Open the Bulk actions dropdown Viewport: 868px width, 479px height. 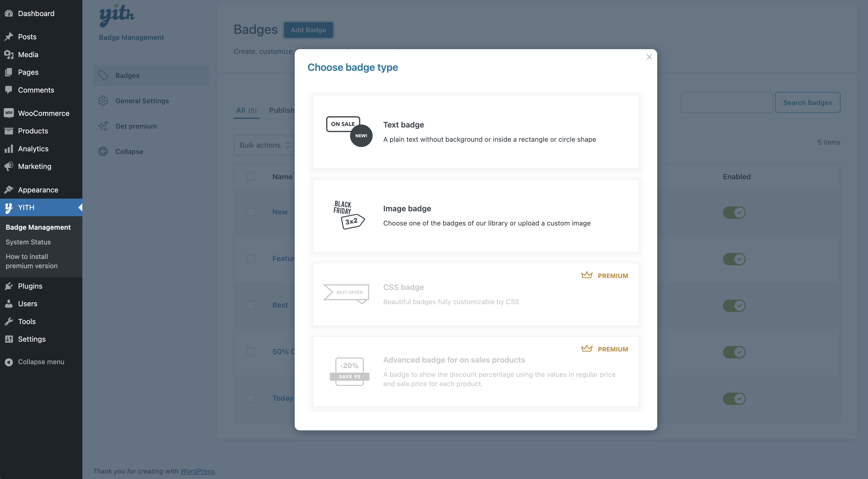pyautogui.click(x=264, y=145)
